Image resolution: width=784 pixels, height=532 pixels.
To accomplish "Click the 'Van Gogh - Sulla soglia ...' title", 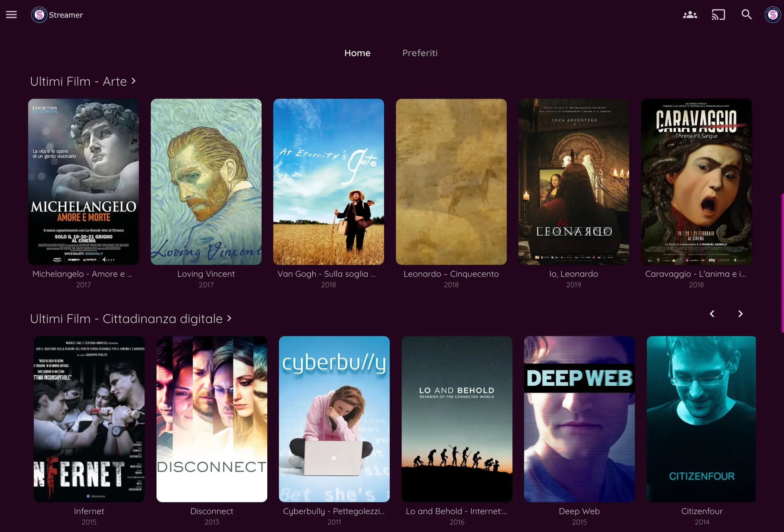I will 326,274.
